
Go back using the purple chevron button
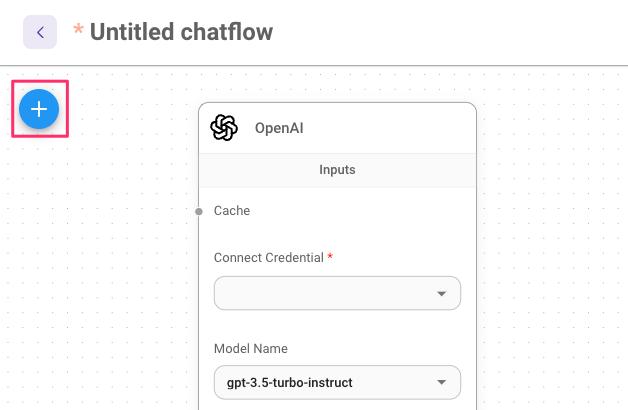click(40, 32)
